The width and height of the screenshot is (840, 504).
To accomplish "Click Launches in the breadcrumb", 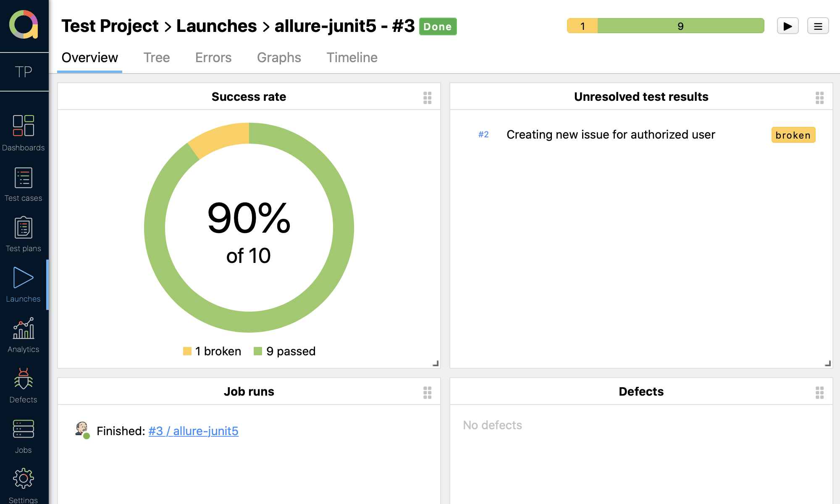I will 216,26.
